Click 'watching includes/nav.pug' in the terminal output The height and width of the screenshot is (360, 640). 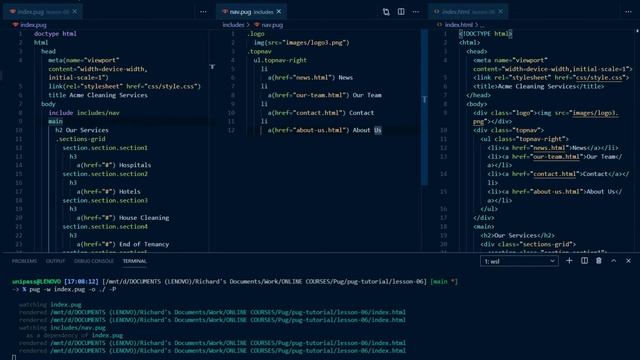point(62,328)
